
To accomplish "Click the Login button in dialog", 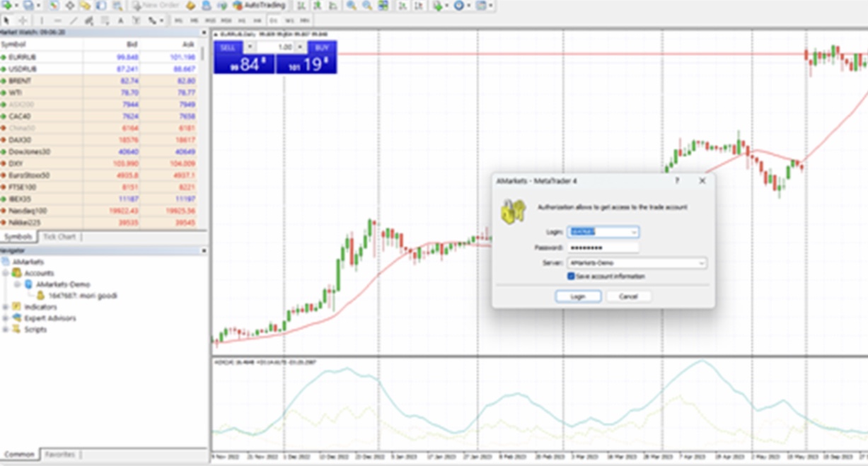I will click(x=578, y=296).
